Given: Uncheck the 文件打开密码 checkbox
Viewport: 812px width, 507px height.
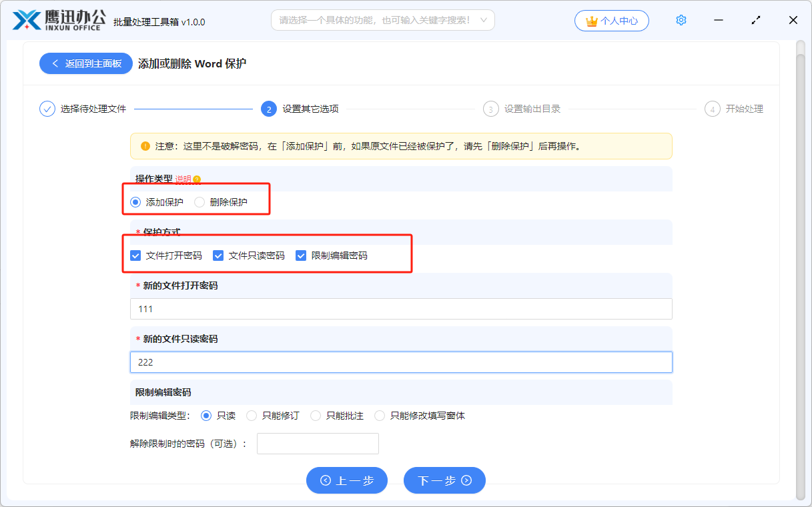Looking at the screenshot, I should point(135,255).
